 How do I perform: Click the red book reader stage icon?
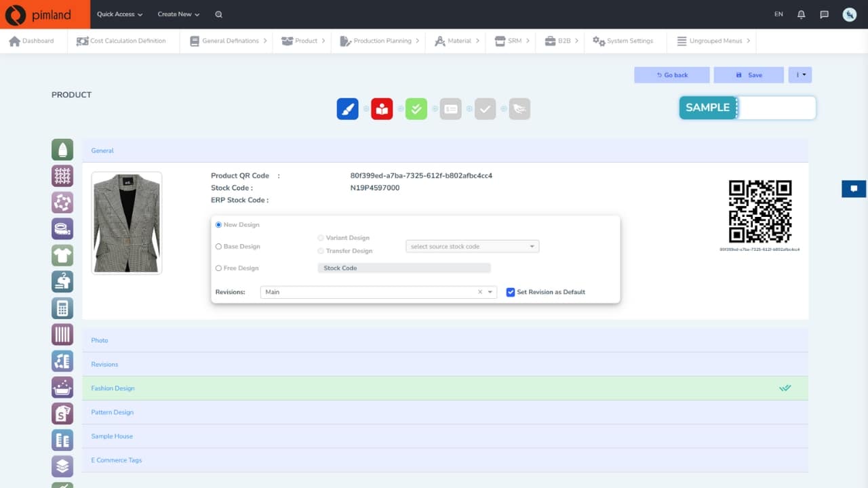tap(382, 109)
